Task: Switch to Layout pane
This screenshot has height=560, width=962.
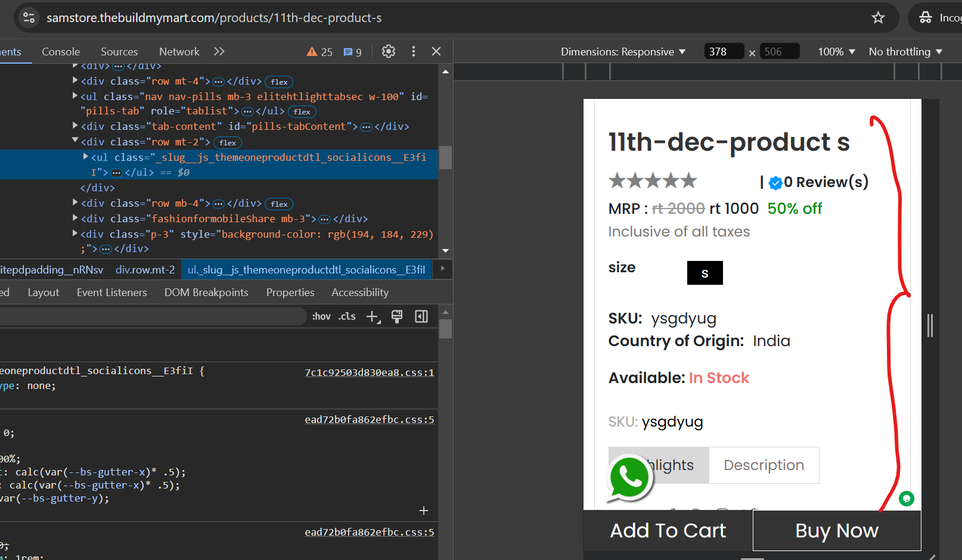Action: click(44, 293)
